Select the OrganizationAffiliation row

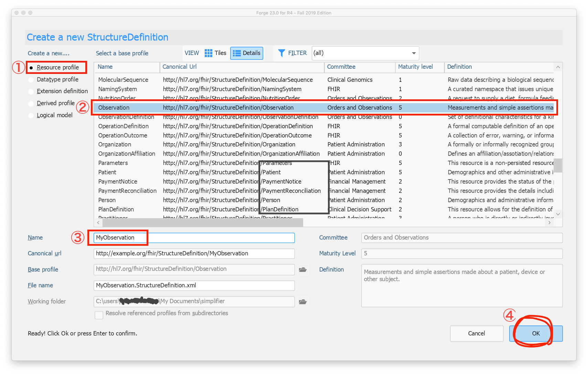coord(324,154)
